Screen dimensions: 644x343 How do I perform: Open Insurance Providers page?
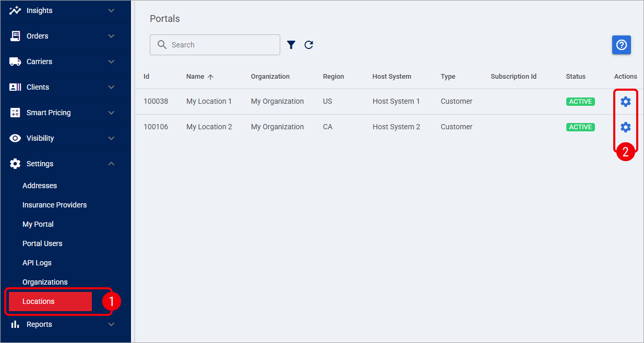point(54,205)
